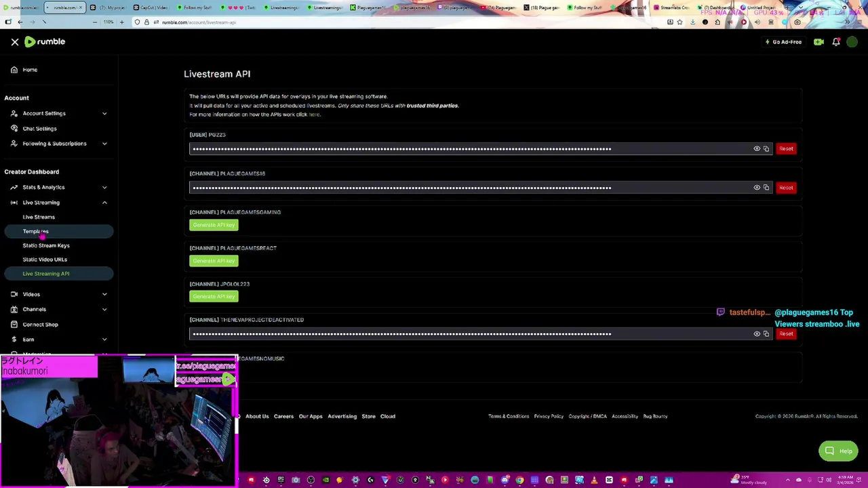
Task: Open Connect Shop in the sidebar
Action: click(x=40, y=325)
